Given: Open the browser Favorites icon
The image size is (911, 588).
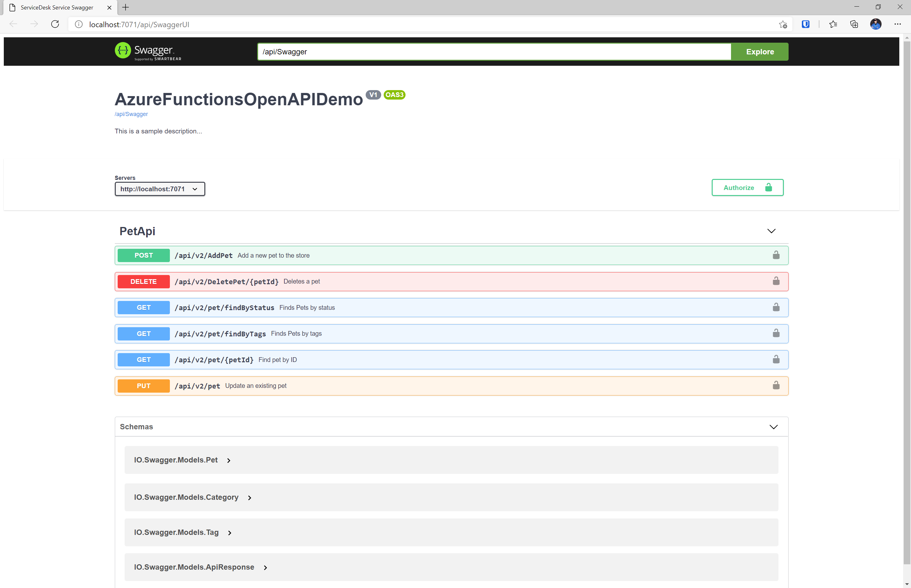Looking at the screenshot, I should tap(833, 24).
